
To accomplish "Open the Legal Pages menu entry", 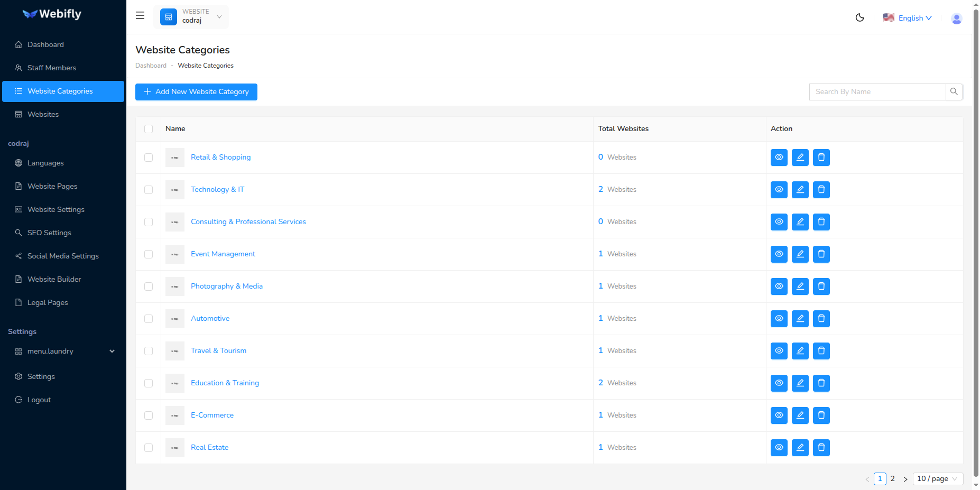I will (47, 302).
